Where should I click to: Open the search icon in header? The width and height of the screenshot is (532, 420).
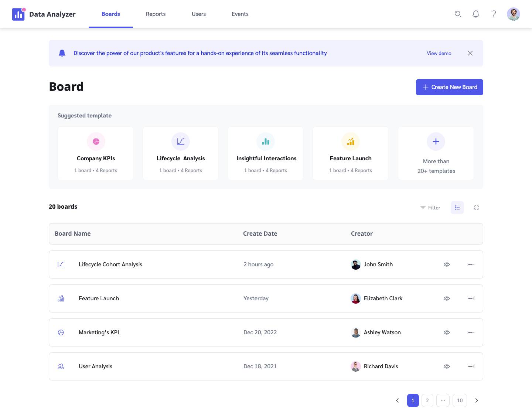click(458, 14)
